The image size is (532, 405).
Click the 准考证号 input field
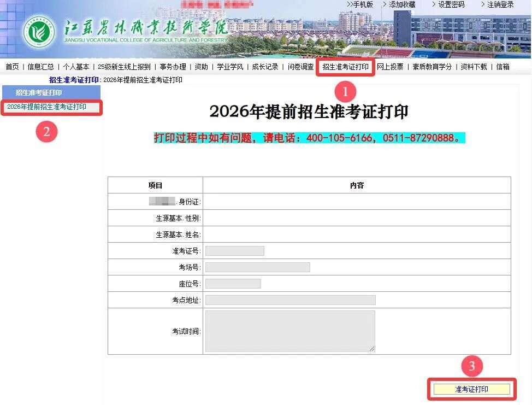pos(234,251)
